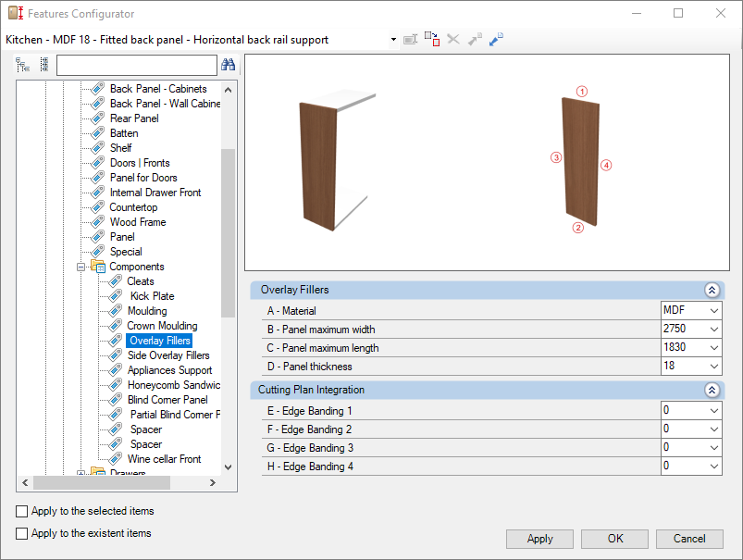Click the collapse tree icon beside the search box
The image size is (743, 560).
coord(44,65)
